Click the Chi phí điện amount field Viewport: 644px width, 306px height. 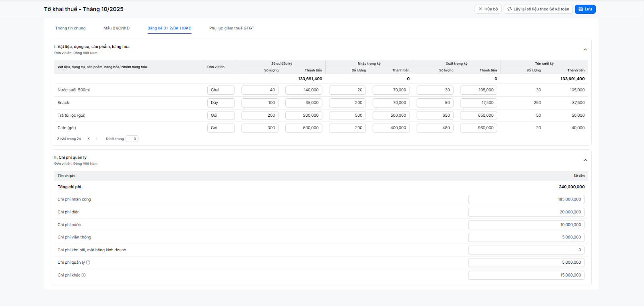coord(526,212)
